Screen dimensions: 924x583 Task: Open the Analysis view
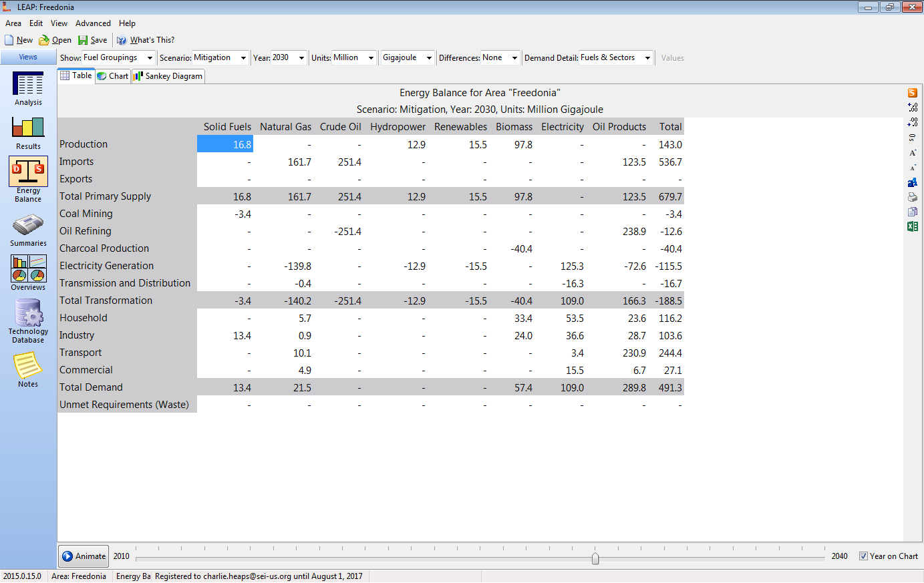(x=28, y=89)
